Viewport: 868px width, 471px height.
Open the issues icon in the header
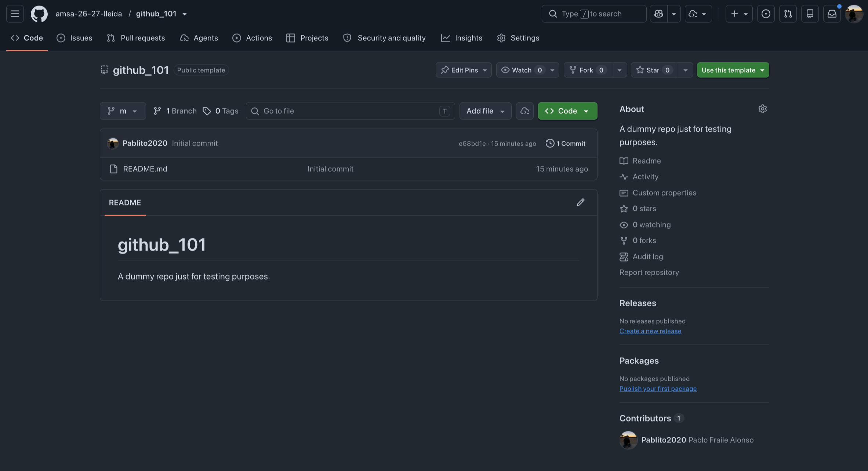[766, 14]
